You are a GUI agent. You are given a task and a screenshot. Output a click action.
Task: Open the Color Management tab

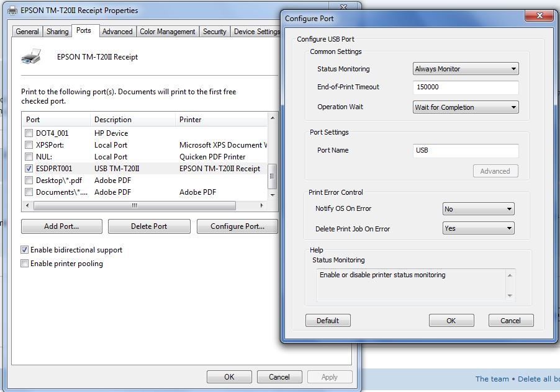[x=167, y=32]
